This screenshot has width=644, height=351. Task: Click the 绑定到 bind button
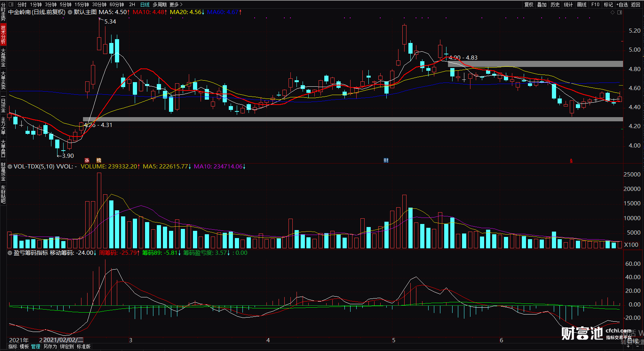[67, 346]
